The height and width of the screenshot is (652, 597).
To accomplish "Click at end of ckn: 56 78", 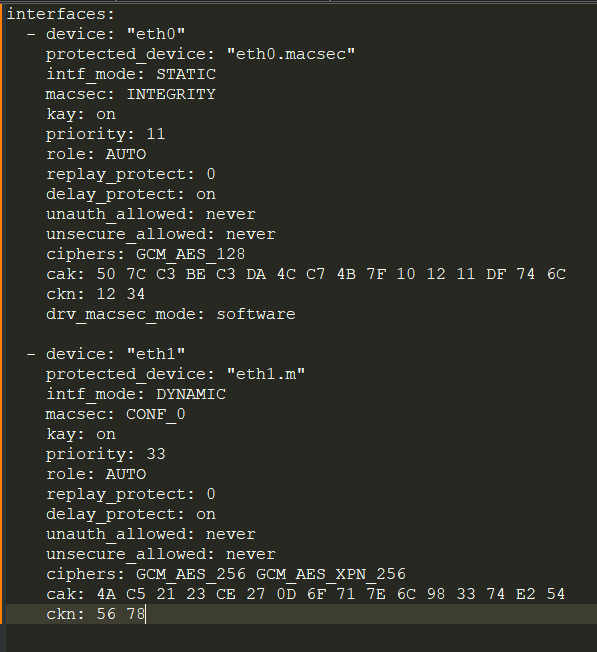I will coord(146,614).
